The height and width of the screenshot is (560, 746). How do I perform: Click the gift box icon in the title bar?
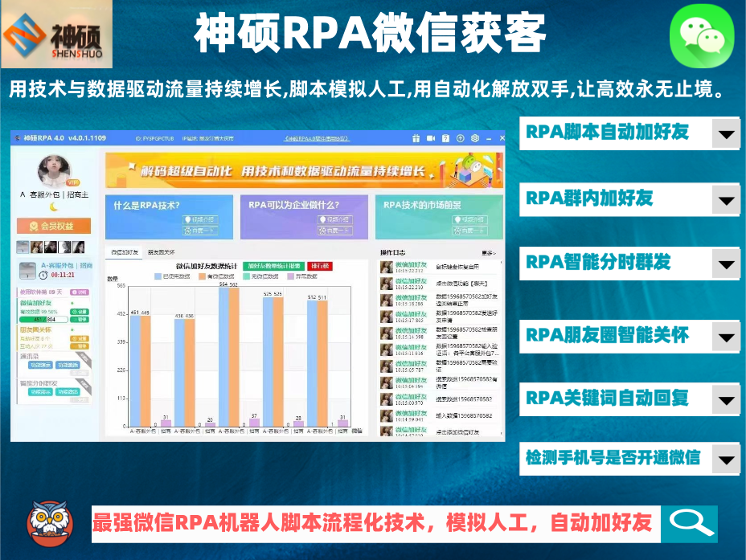(x=416, y=137)
